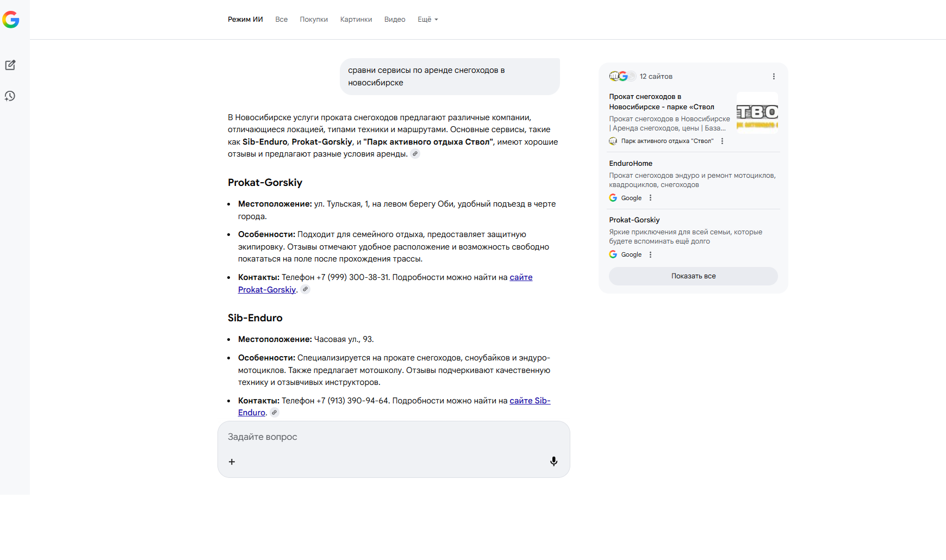Image resolution: width=946 pixels, height=560 pixels.
Task: Switch to the Покупки tab
Action: pyautogui.click(x=314, y=20)
